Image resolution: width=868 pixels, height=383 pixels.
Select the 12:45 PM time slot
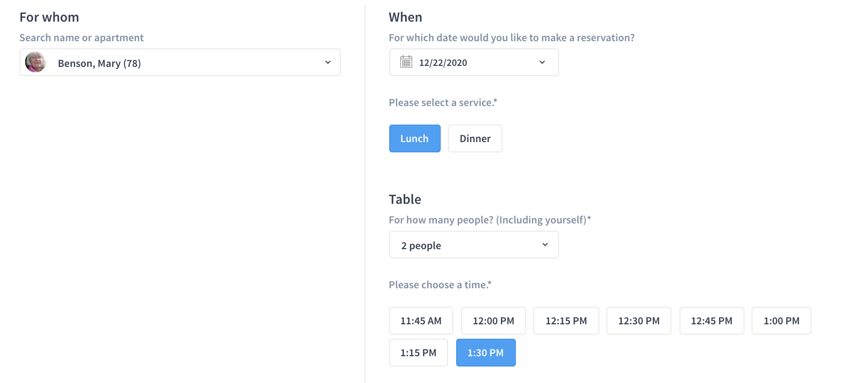[x=712, y=321]
